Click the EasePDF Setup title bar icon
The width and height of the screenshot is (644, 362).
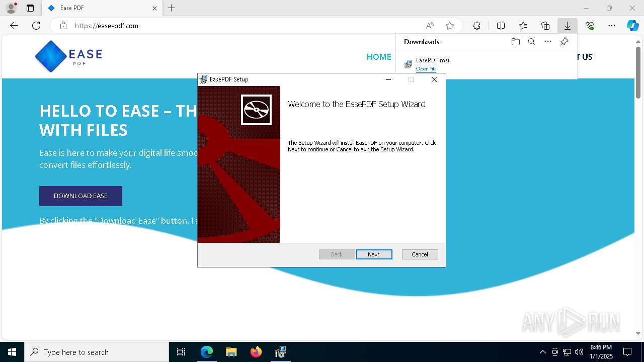click(x=203, y=79)
